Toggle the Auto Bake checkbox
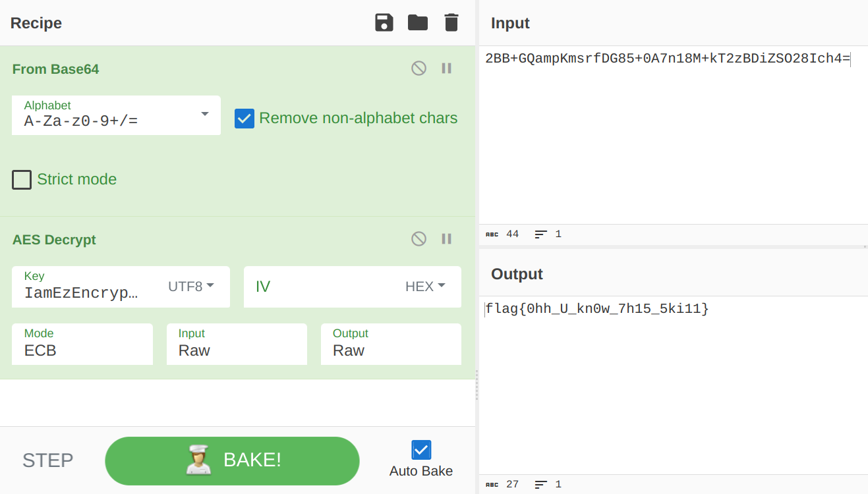This screenshot has height=494, width=868. 421,450
